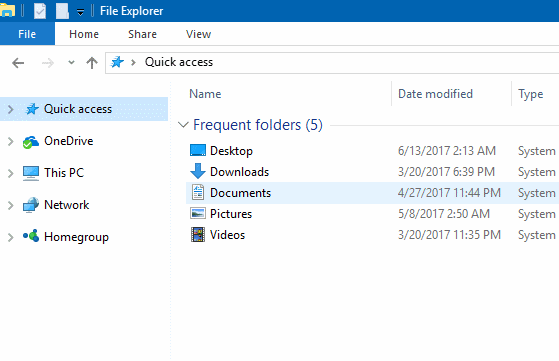
Task: Switch to the Home ribbon tab
Action: [x=84, y=34]
